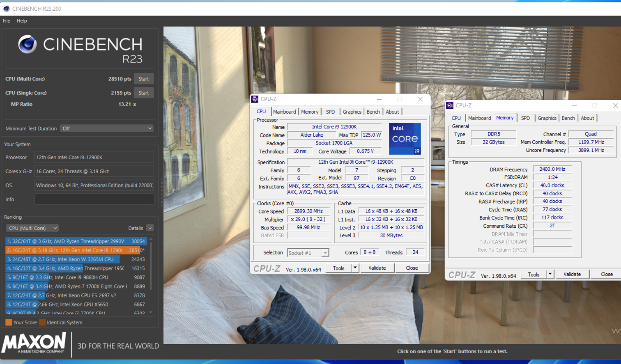Switch to Bench tab in front CPU-Z window
The image size is (621, 364).
click(x=373, y=112)
